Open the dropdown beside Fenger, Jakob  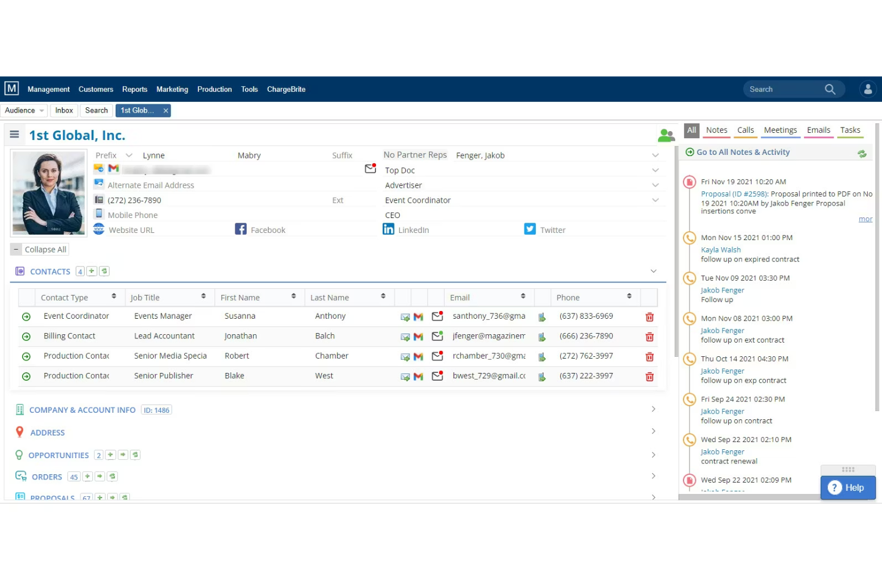[655, 154]
